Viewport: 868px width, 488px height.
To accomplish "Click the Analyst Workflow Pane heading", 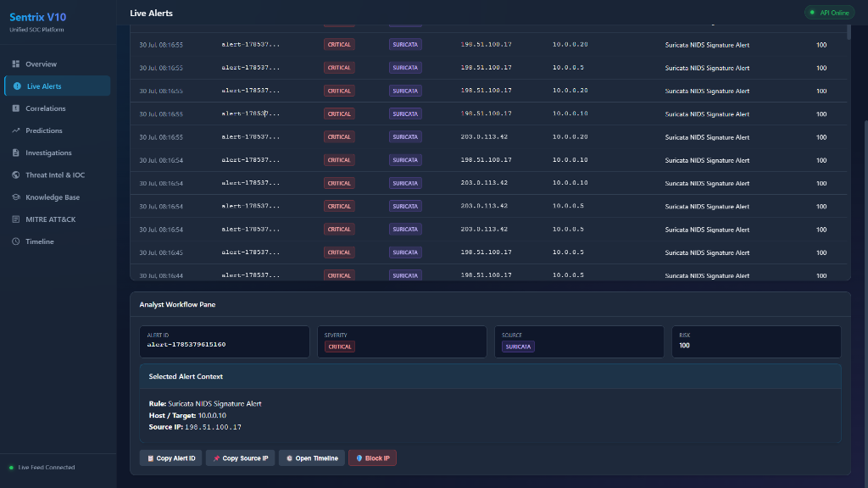I will click(x=177, y=305).
